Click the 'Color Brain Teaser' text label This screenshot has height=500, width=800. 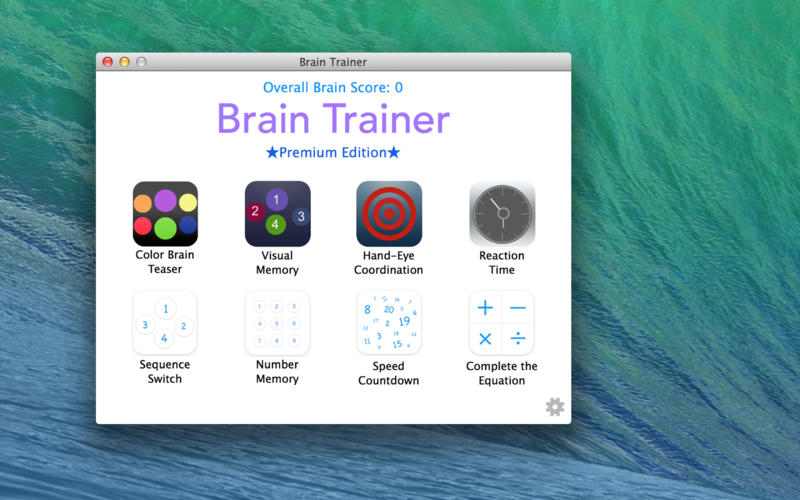coord(165,262)
